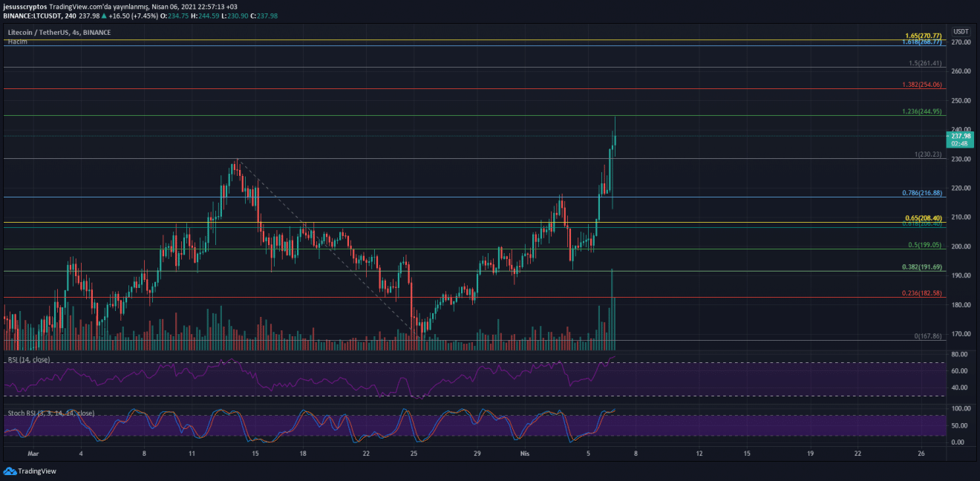Click the Hacim volume indicator label
The height and width of the screenshot is (481, 980).
(x=16, y=42)
